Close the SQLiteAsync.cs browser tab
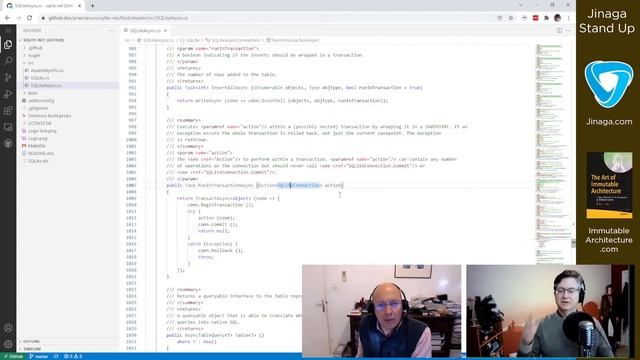 pos(79,6)
